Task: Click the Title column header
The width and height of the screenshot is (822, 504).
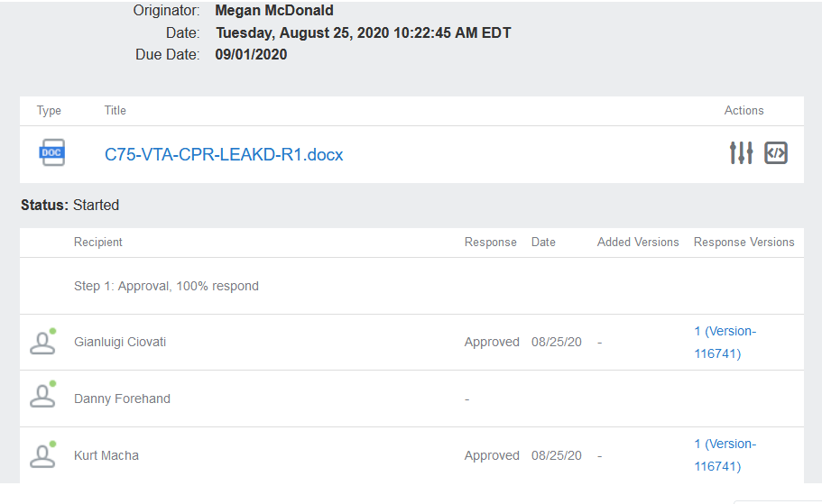Action: (x=115, y=111)
